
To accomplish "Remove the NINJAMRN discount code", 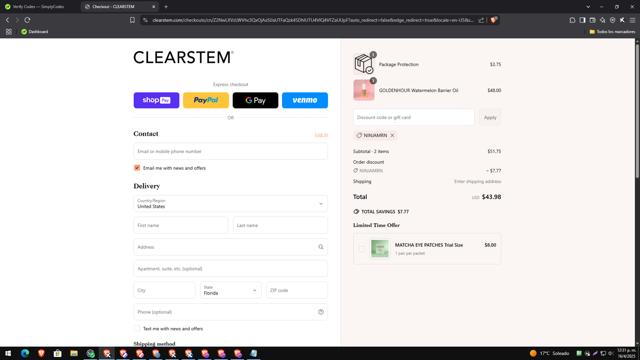I will pos(392,136).
